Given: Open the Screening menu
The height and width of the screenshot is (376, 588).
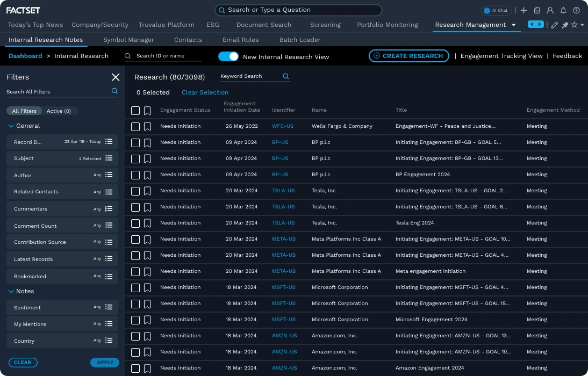Looking at the screenshot, I should (x=325, y=25).
